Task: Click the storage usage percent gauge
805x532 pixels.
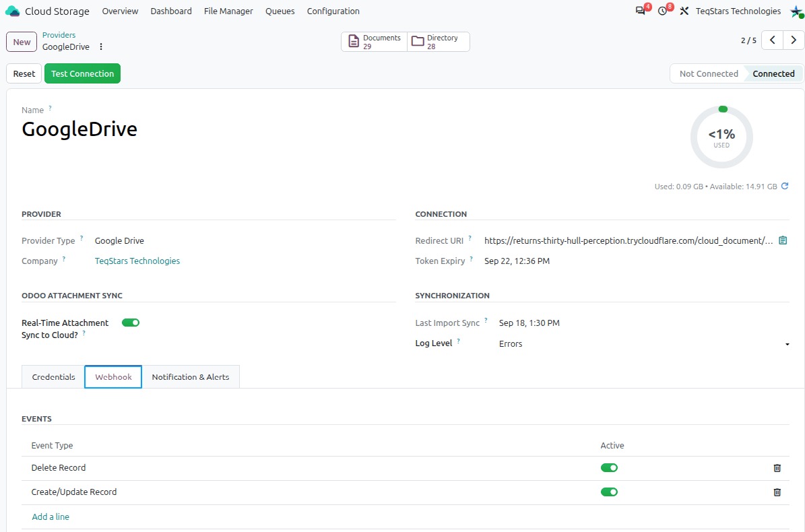Action: pos(721,137)
